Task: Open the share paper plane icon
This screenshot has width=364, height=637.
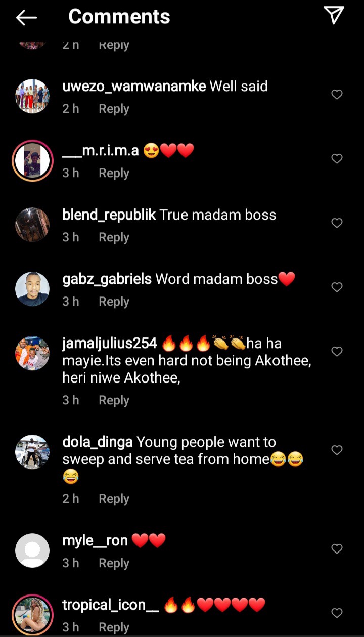Action: click(x=334, y=16)
